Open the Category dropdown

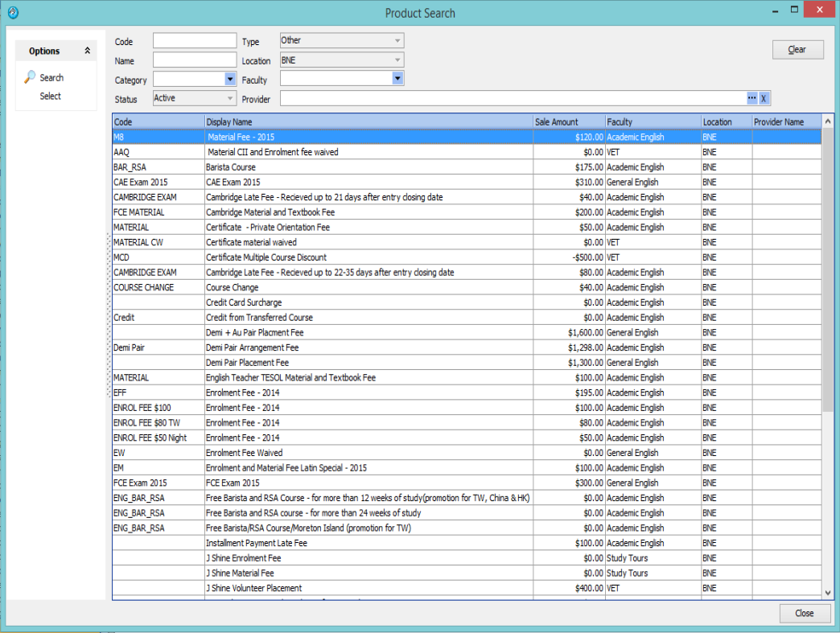click(230, 80)
